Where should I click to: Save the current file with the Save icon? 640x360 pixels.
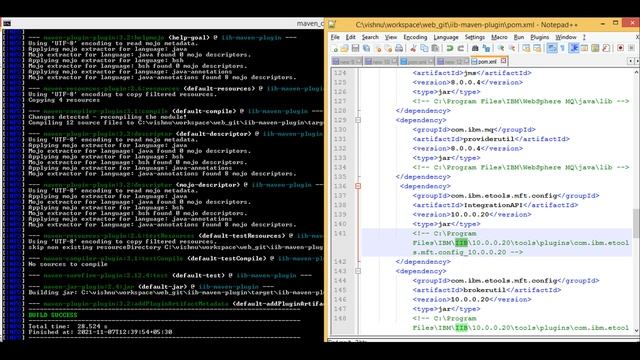(356, 49)
